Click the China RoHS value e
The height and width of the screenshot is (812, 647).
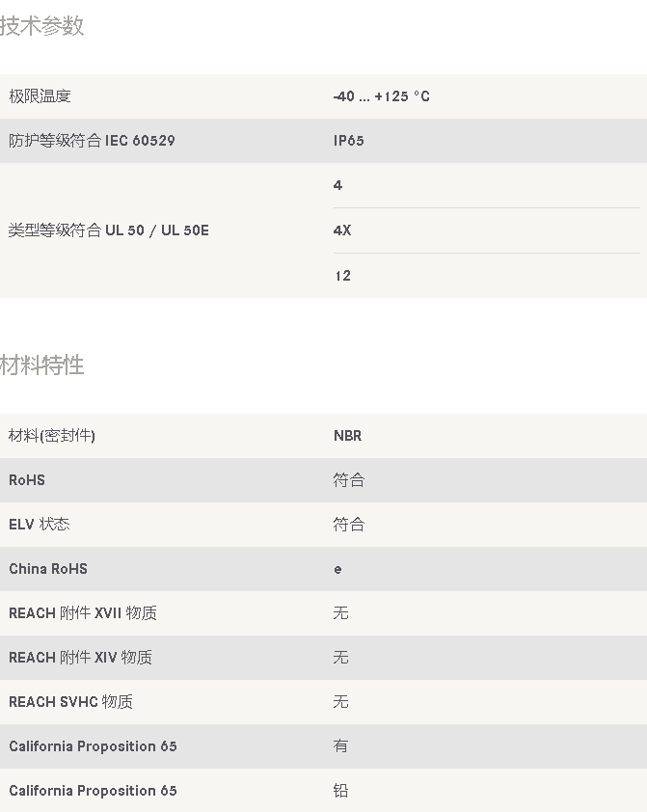click(337, 569)
